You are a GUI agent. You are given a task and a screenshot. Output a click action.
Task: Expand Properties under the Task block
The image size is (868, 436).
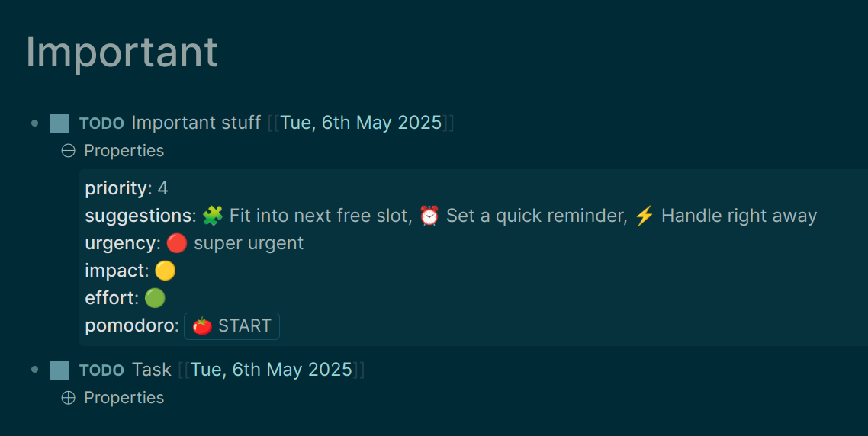click(68, 398)
